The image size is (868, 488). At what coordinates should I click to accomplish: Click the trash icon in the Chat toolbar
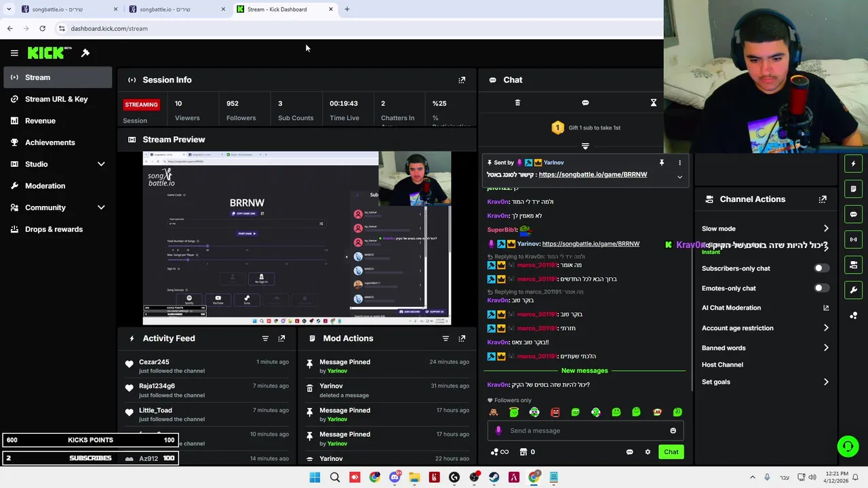coord(517,103)
